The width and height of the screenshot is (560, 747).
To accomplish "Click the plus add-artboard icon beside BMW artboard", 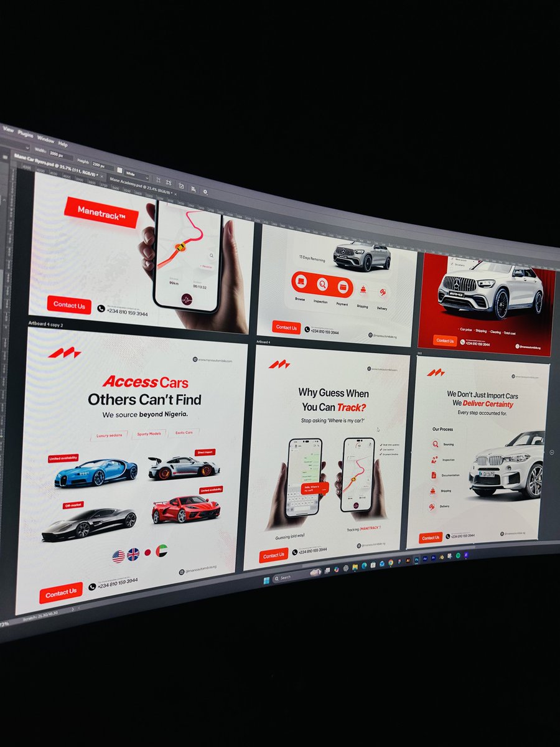I will (551, 453).
